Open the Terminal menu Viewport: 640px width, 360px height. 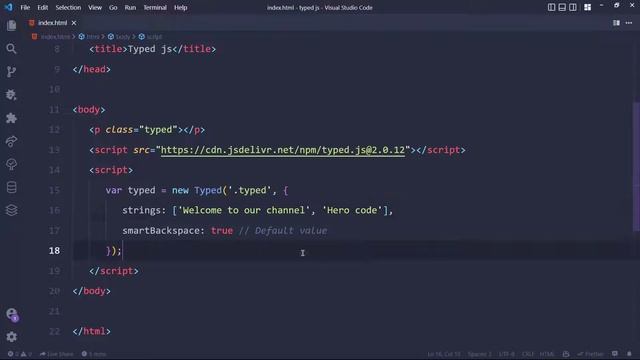[155, 7]
